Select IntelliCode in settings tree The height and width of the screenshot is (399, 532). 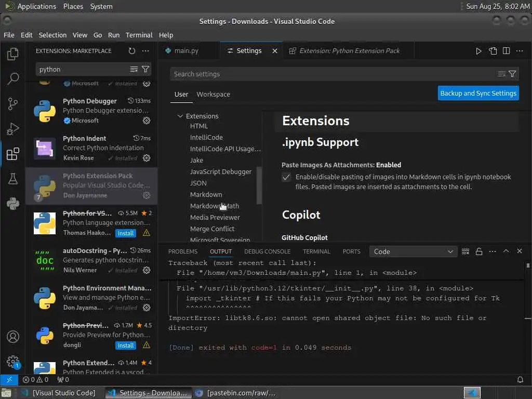(x=206, y=137)
